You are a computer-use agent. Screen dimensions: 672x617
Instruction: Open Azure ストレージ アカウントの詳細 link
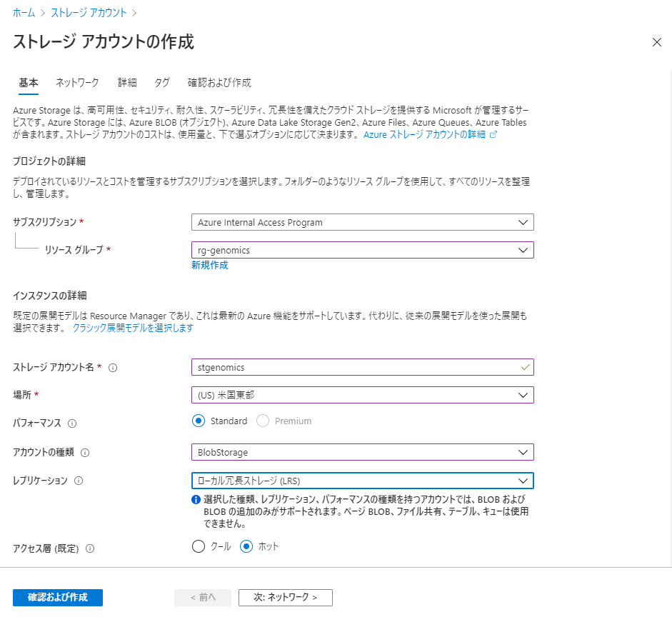[424, 134]
